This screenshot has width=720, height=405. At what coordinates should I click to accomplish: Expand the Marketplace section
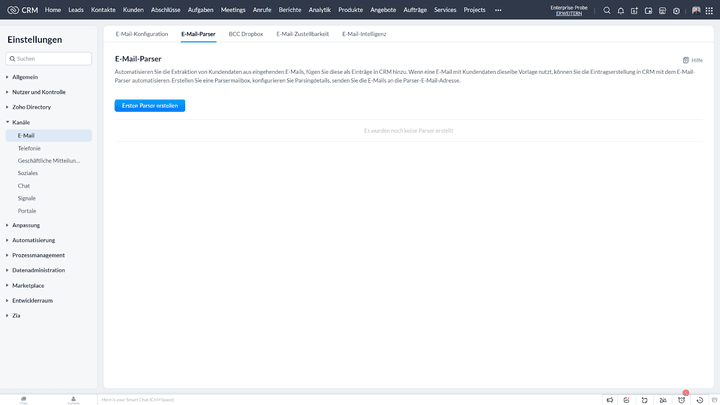[x=28, y=286]
